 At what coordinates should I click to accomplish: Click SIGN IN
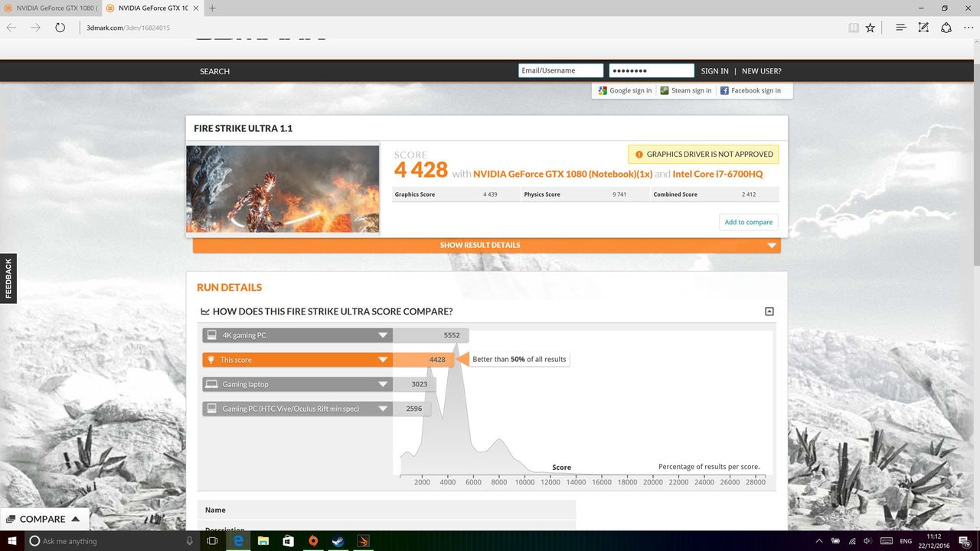pyautogui.click(x=715, y=71)
